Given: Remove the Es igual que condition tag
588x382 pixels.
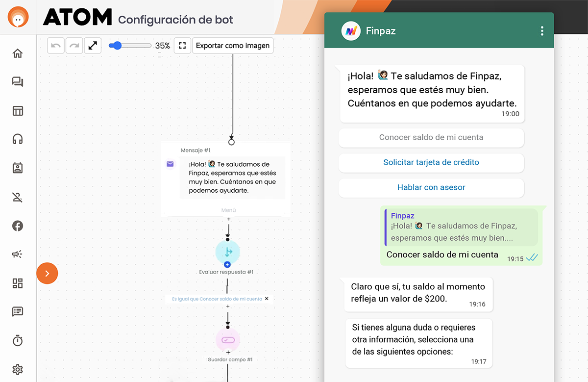Looking at the screenshot, I should [x=267, y=299].
